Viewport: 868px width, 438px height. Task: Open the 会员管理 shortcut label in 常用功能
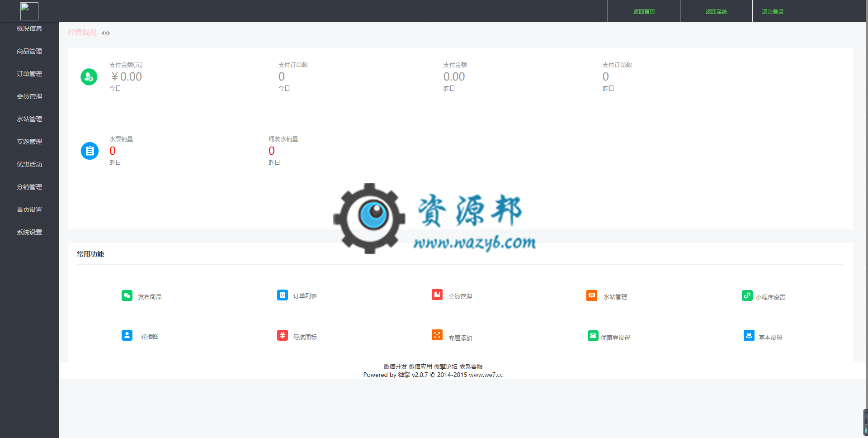(x=460, y=296)
